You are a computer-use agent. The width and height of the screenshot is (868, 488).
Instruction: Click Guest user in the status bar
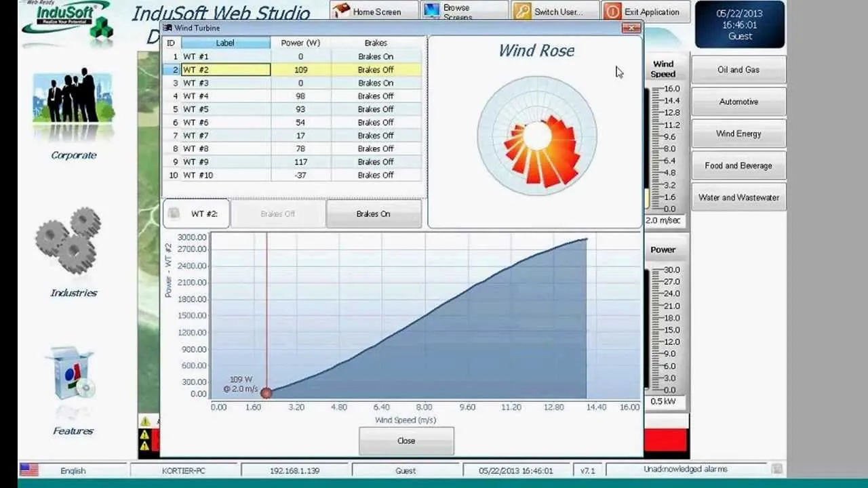(406, 470)
